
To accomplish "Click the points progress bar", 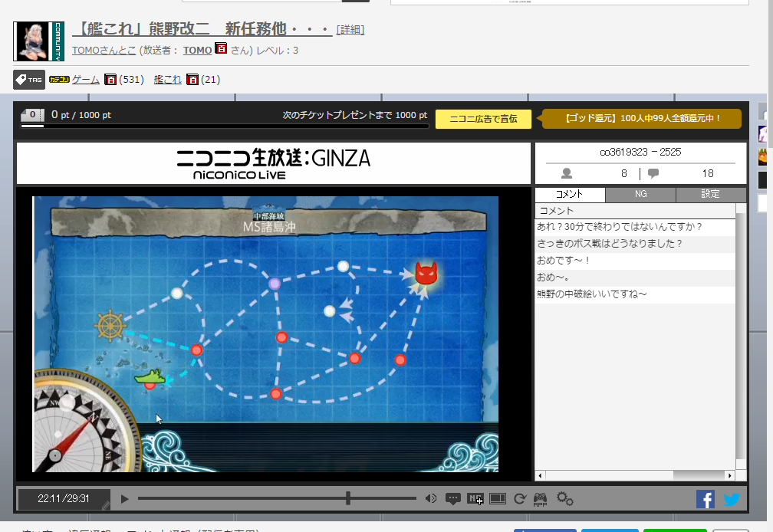I will (225, 126).
